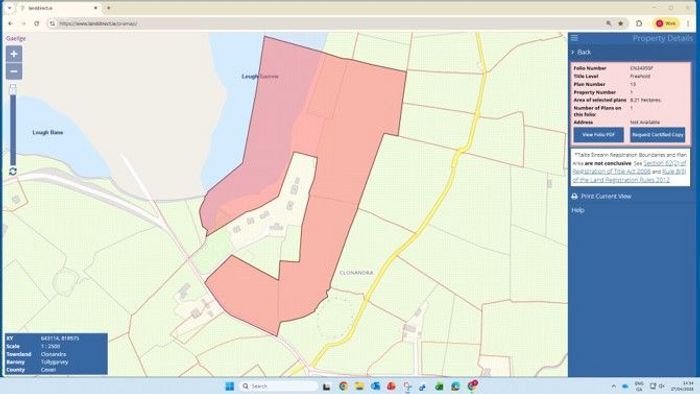Click the map refresh/reset rotation icon

click(13, 172)
